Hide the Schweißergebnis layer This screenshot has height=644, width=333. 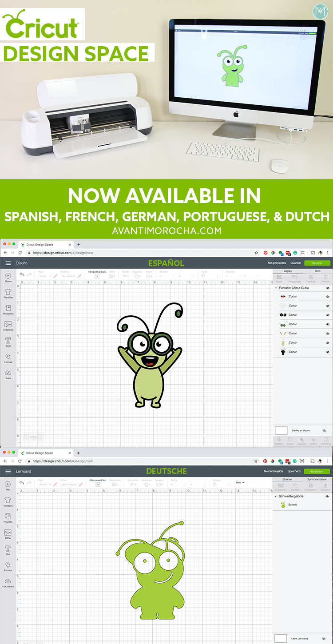(327, 496)
